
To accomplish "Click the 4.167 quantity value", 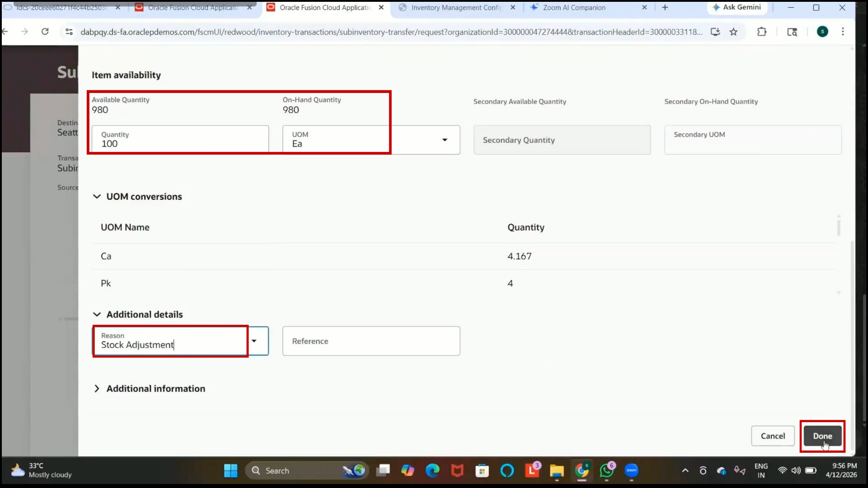I will tap(519, 256).
